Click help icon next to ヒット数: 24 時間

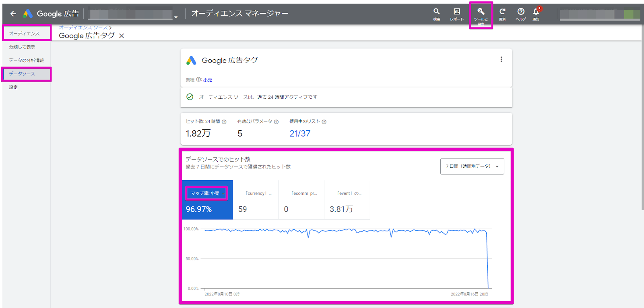(x=224, y=122)
